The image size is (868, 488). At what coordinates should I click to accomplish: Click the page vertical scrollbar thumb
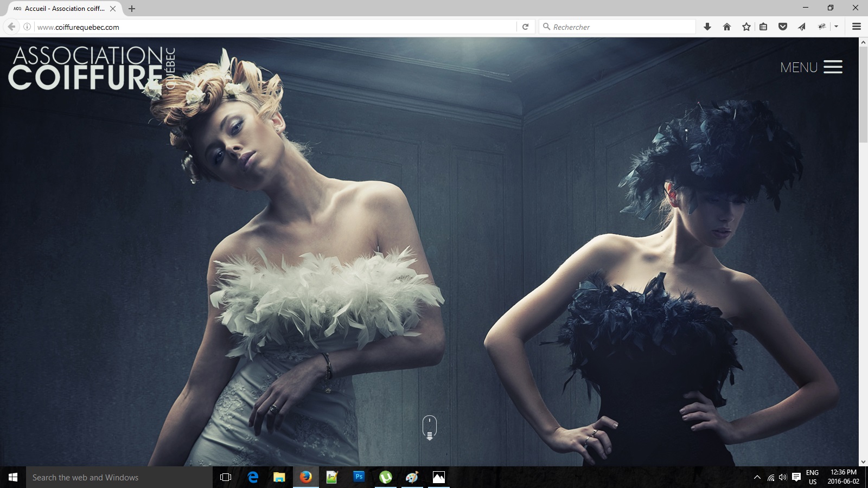pos(863,95)
